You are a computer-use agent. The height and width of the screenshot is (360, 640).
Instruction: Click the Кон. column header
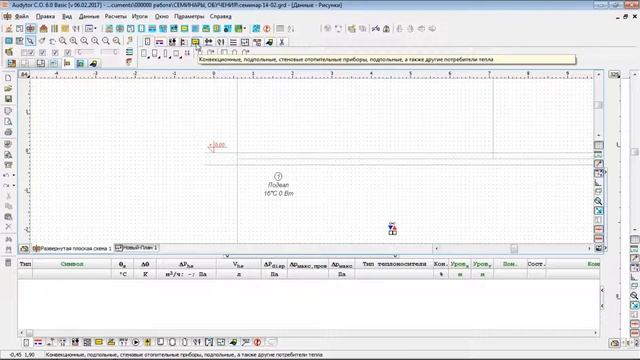tap(440, 264)
